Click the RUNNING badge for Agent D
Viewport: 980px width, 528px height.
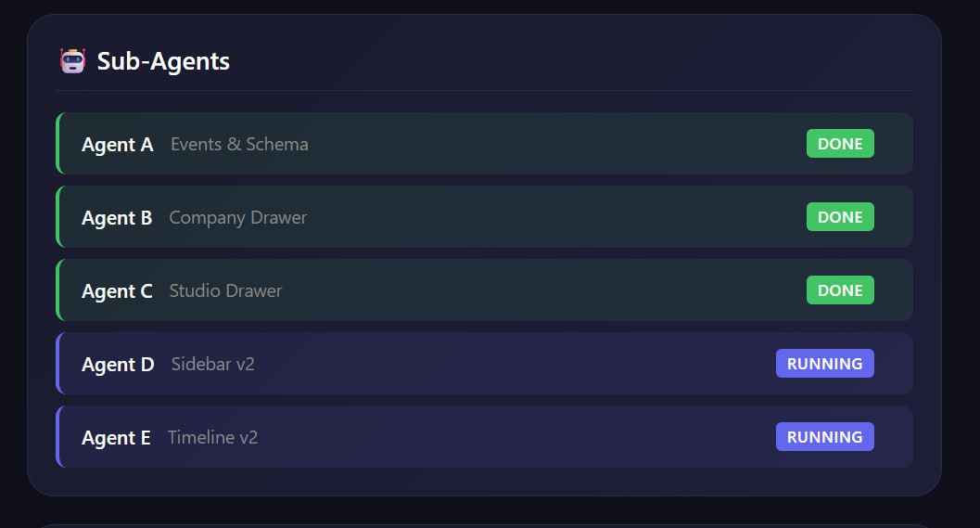tap(824, 364)
